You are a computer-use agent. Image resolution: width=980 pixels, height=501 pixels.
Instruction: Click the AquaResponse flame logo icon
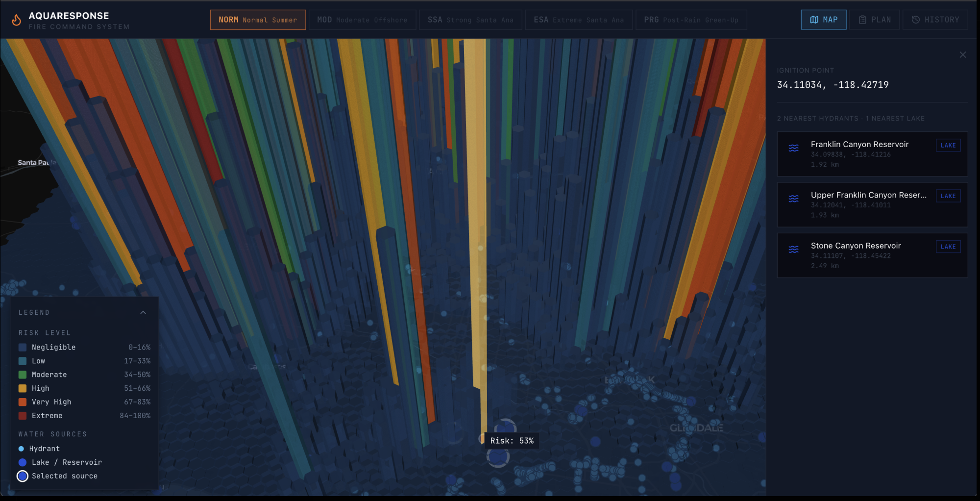point(17,20)
